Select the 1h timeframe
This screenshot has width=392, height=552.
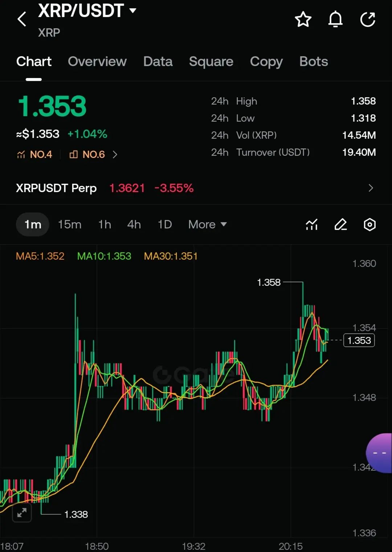tap(105, 224)
